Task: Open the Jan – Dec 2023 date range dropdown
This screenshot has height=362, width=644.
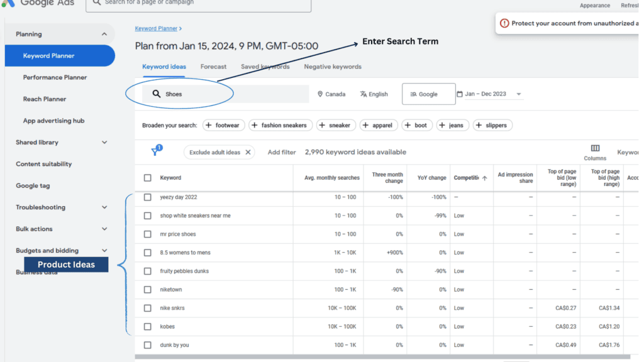Action: pos(489,94)
